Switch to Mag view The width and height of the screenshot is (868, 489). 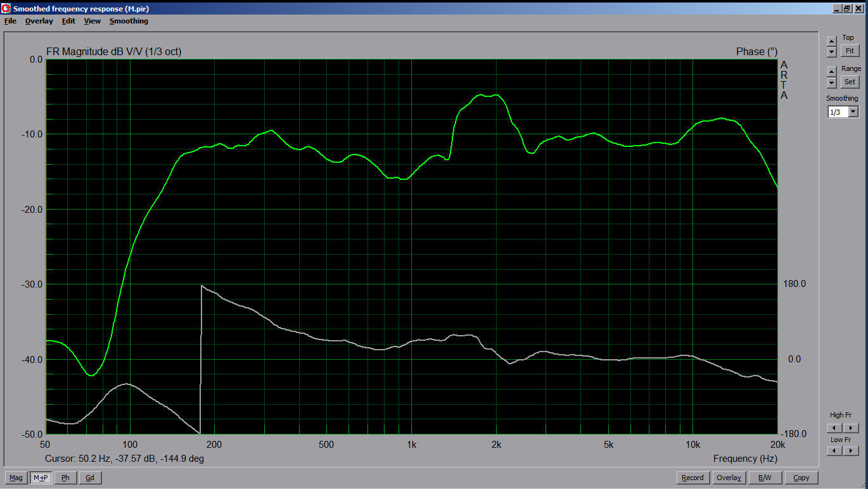click(16, 478)
